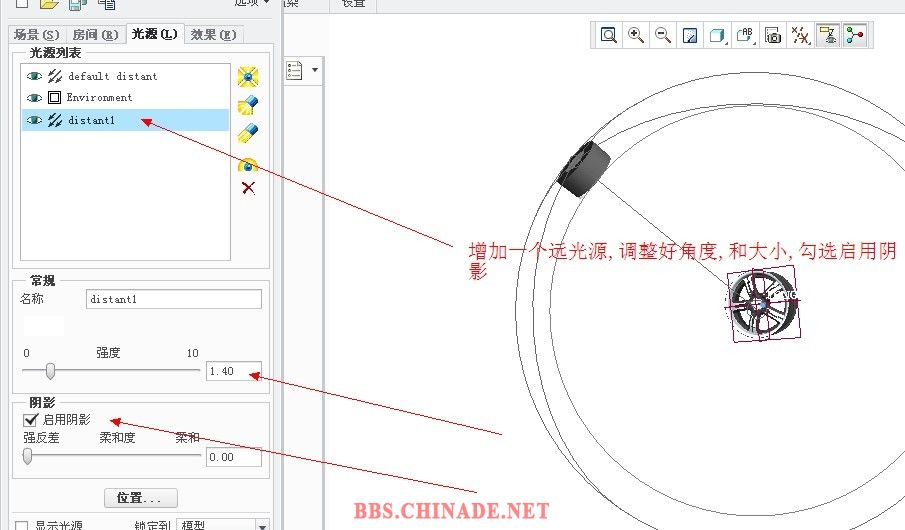The width and height of the screenshot is (905, 530).
Task: Select the default distant row
Action: click(125, 76)
